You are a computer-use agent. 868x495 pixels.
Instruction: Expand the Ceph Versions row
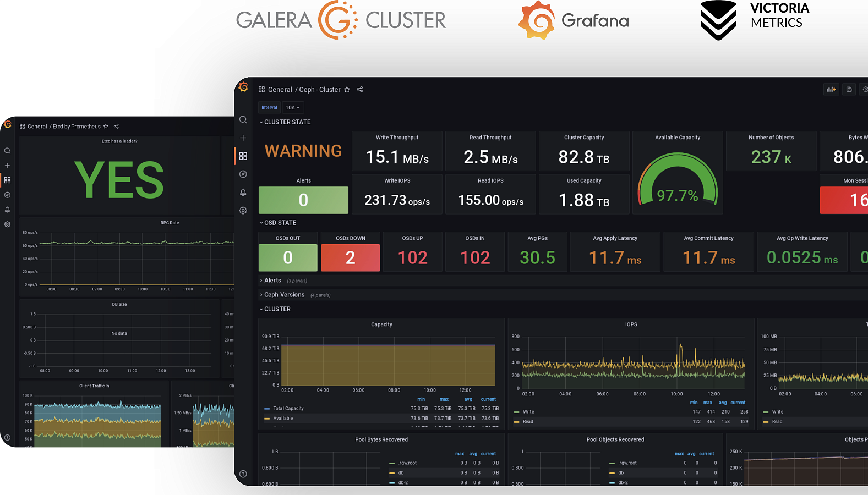(282, 295)
